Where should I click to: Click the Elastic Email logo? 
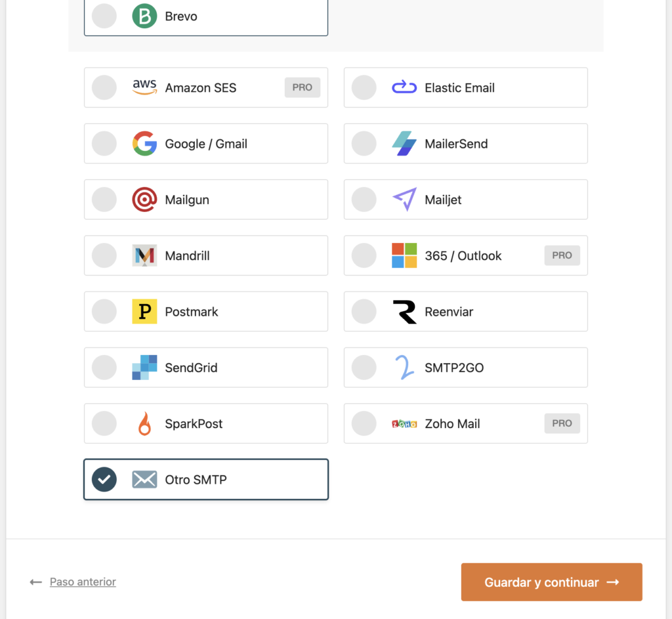point(405,87)
